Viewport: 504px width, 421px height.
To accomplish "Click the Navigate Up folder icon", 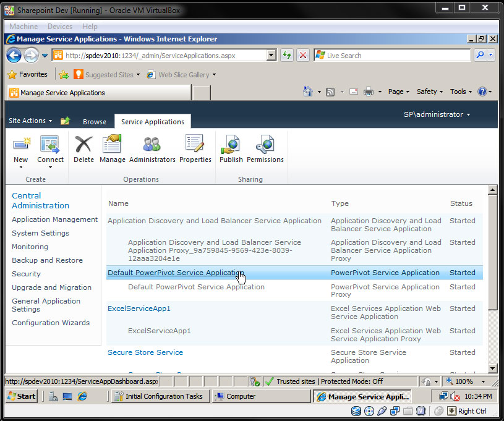I will (x=66, y=121).
